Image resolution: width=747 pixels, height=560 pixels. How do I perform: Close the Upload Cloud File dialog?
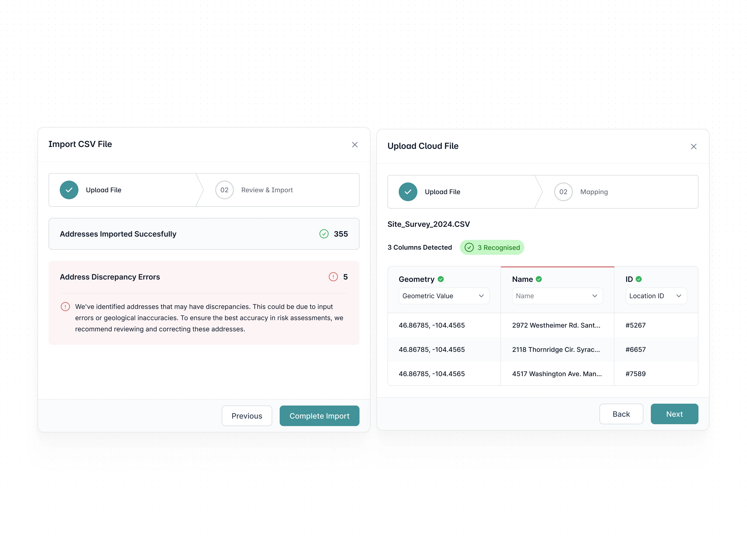(693, 147)
